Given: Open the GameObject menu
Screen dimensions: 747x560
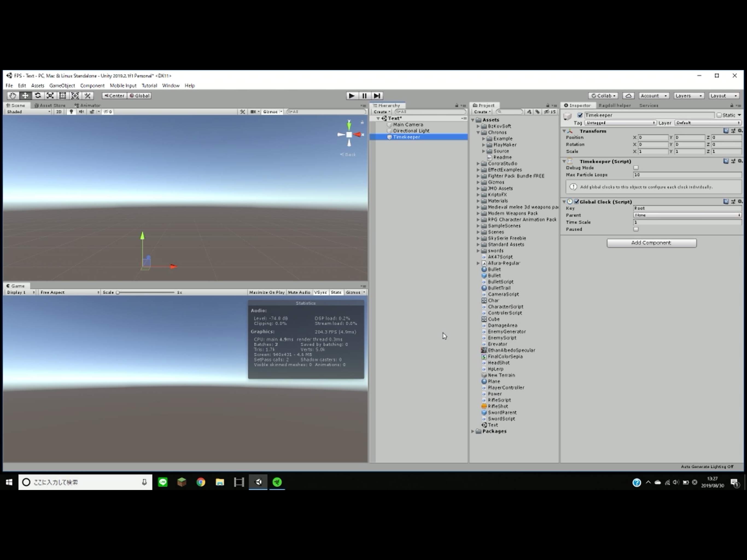Looking at the screenshot, I should 62,86.
